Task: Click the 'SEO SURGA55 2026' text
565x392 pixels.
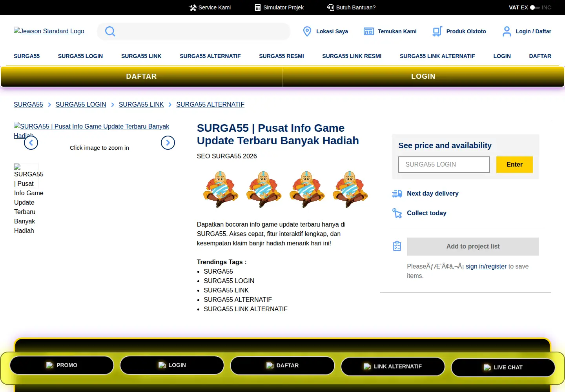Action: (227, 156)
